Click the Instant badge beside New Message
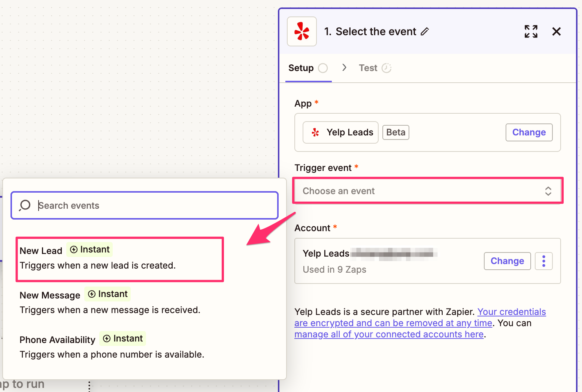Viewport: 582px width, 392px height. click(x=108, y=294)
